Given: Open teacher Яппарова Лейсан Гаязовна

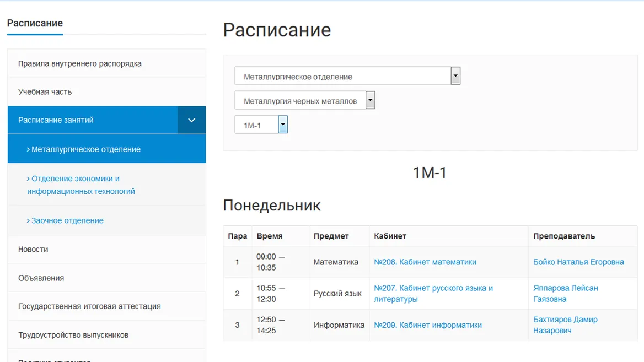Looking at the screenshot, I should (x=566, y=294).
